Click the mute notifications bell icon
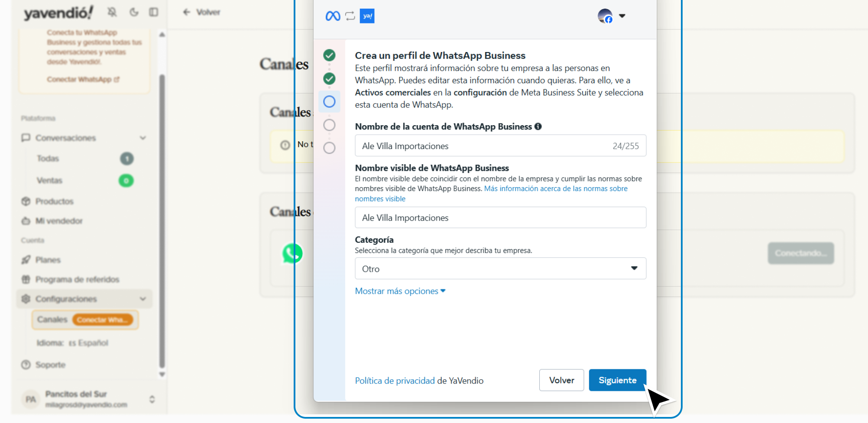The width and height of the screenshot is (868, 423). click(x=112, y=12)
